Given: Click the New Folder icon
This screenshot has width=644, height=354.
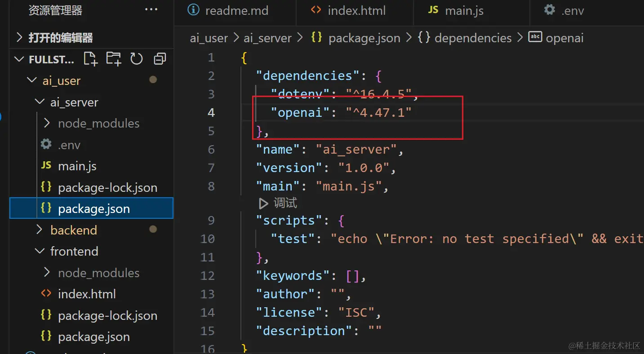Looking at the screenshot, I should (113, 59).
